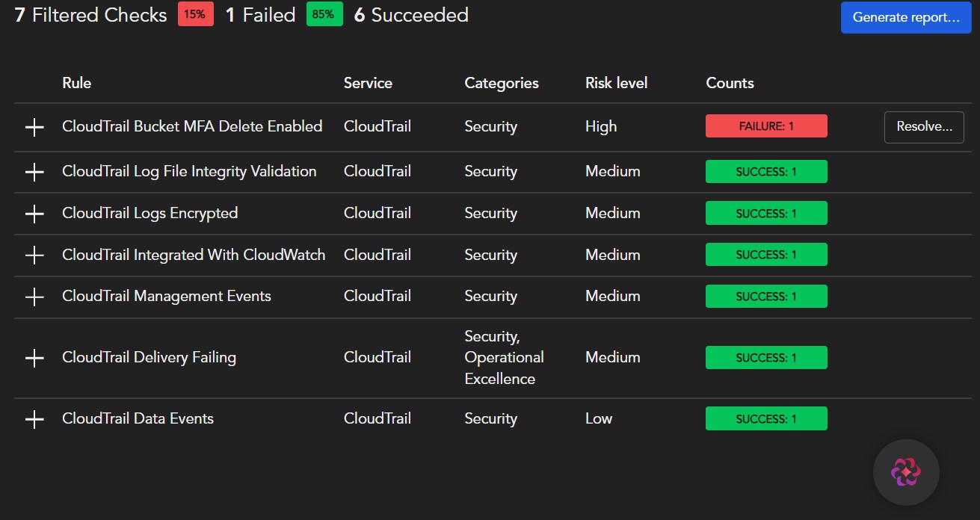Click the SUCCESS badge for CloudTrail Delivery Failing

click(765, 357)
